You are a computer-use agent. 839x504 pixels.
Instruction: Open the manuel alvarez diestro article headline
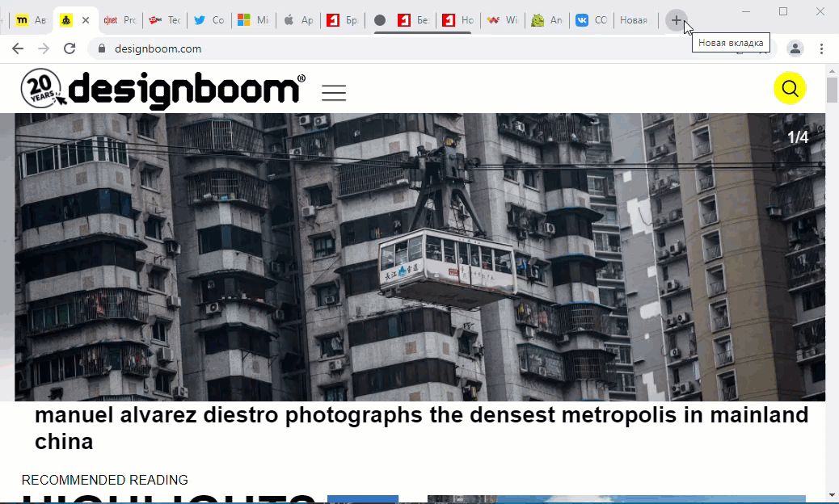(x=422, y=428)
